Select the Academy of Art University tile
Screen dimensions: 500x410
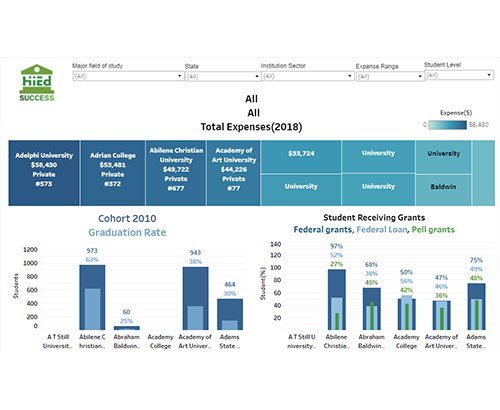pos(234,173)
